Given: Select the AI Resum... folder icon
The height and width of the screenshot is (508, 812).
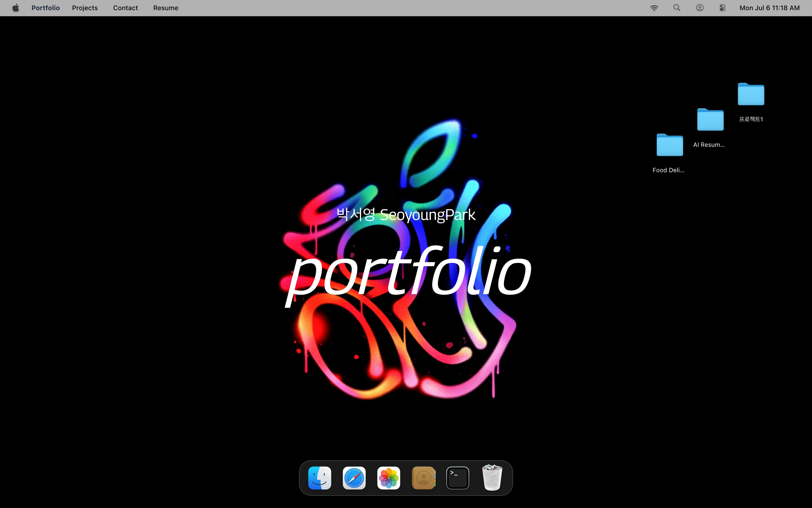Looking at the screenshot, I should click(x=710, y=120).
